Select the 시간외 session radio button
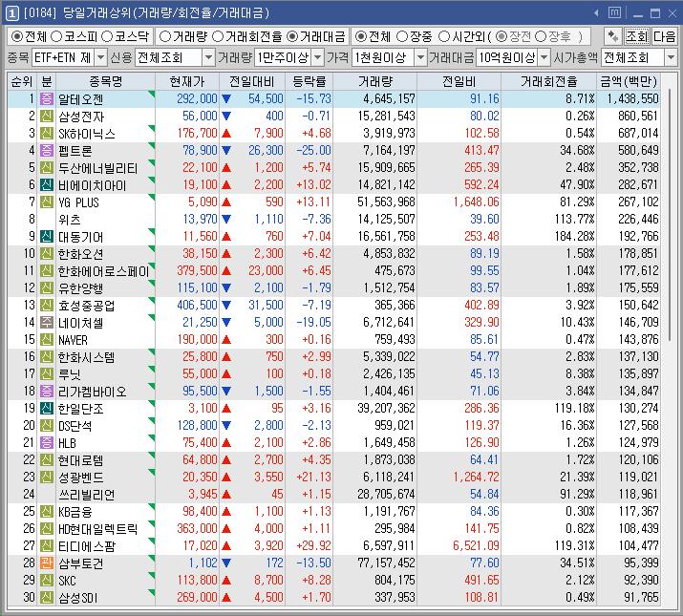 click(444, 36)
